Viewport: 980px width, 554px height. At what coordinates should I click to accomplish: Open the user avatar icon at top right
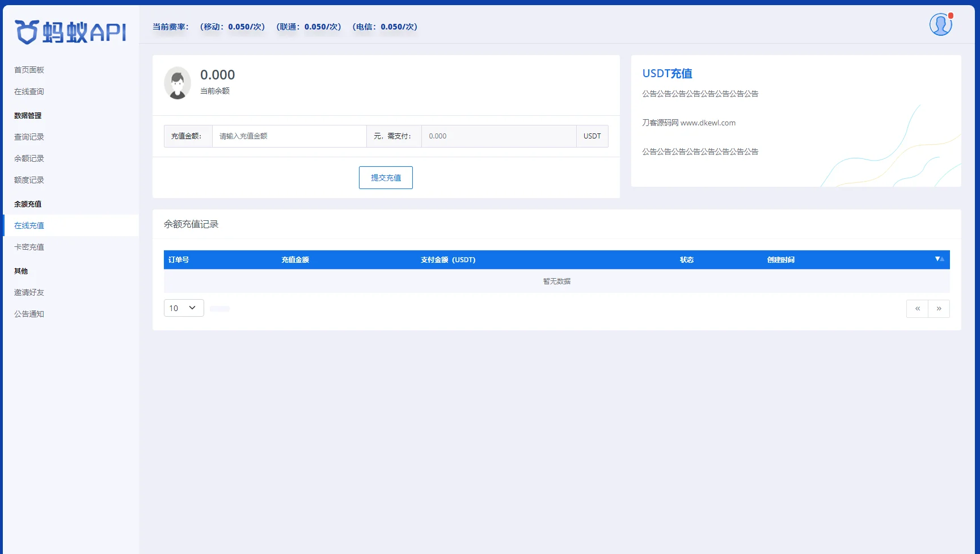pyautogui.click(x=940, y=24)
